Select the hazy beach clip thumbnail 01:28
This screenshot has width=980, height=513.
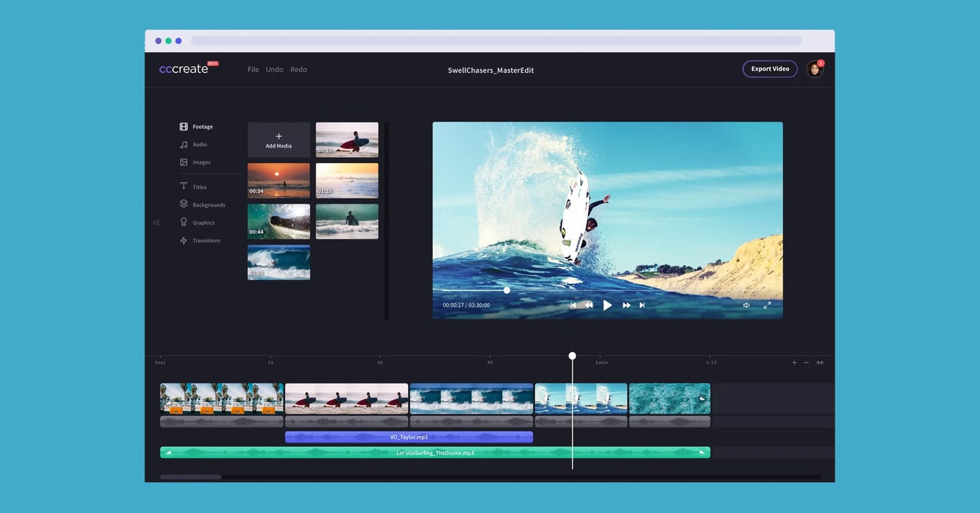[x=347, y=181]
